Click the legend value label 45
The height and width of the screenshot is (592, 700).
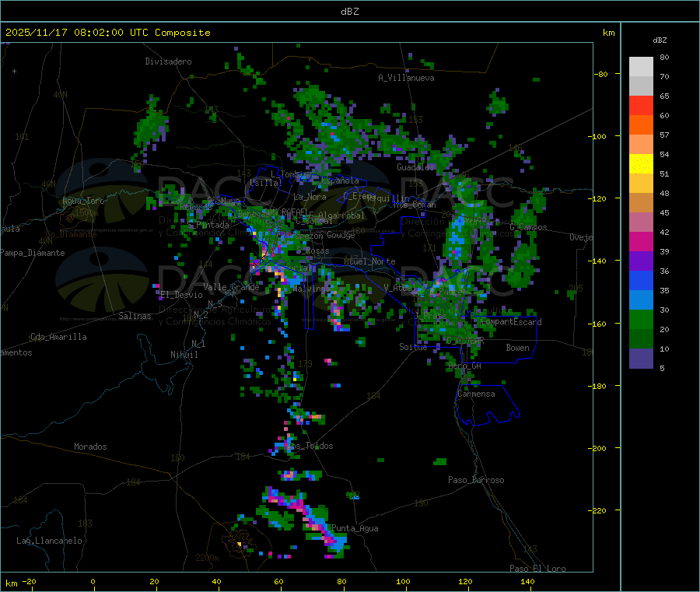[664, 212]
